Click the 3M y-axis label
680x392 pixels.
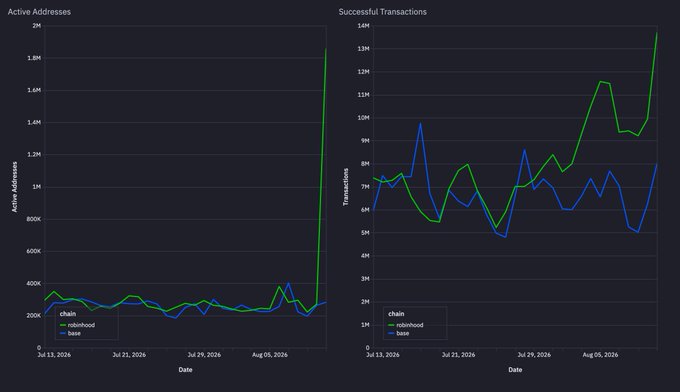[x=365, y=278]
